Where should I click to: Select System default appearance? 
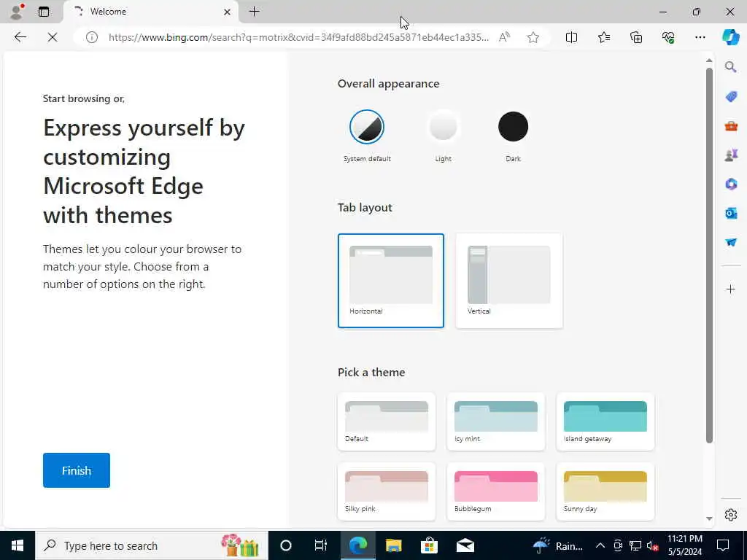367,127
